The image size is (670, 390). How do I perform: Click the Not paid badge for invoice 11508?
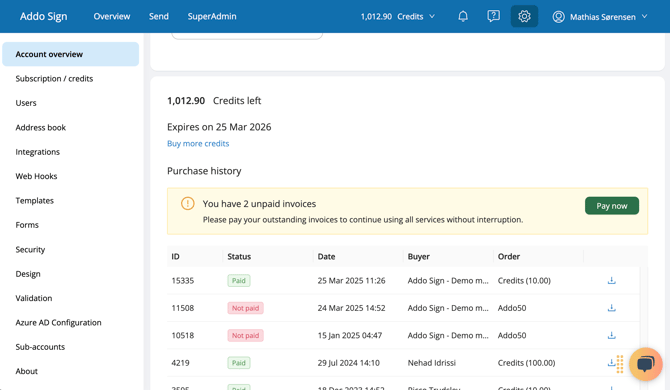click(245, 308)
